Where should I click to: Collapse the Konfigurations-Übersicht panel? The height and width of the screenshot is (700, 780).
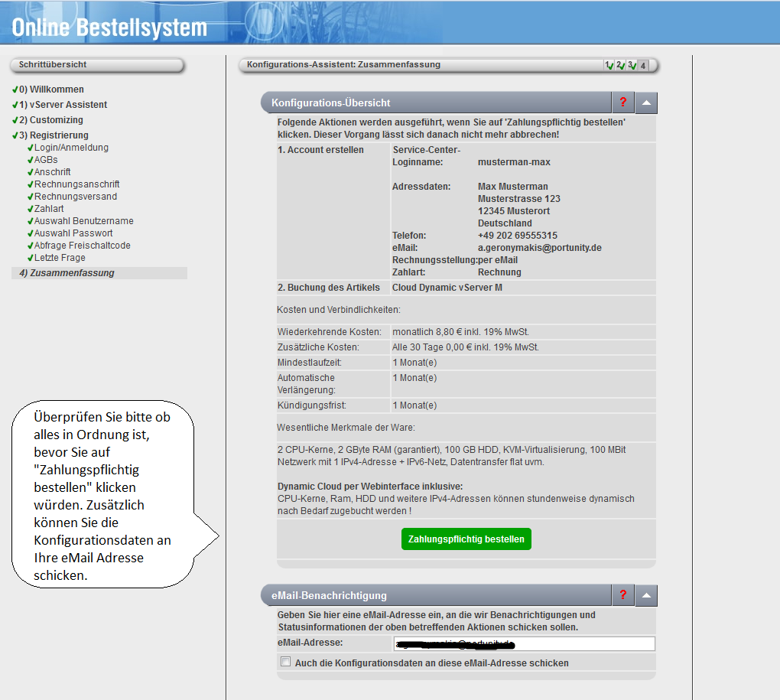coord(646,103)
